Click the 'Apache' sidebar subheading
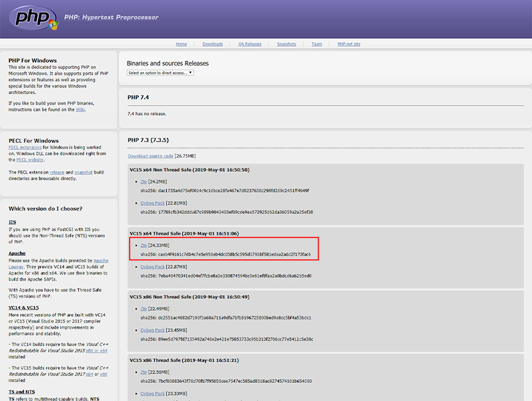 17,253
